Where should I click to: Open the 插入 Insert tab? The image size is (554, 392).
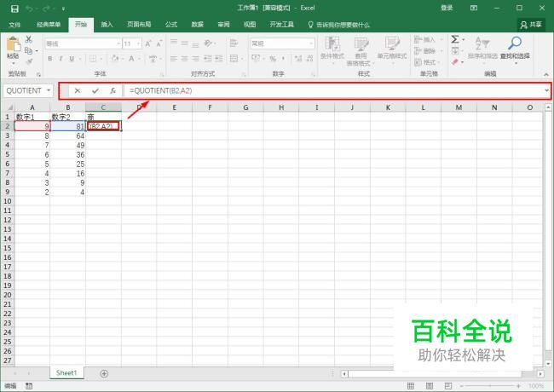(x=107, y=25)
